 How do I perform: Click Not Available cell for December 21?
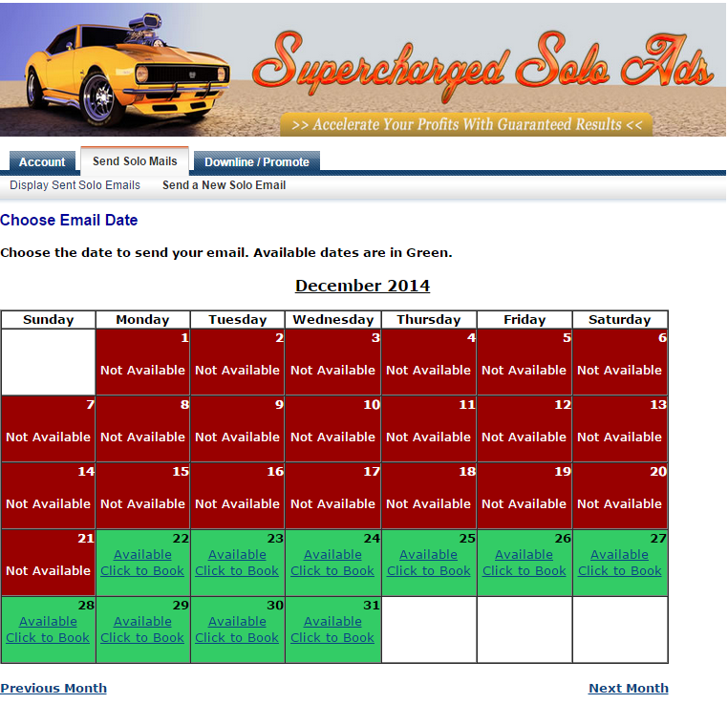(49, 563)
